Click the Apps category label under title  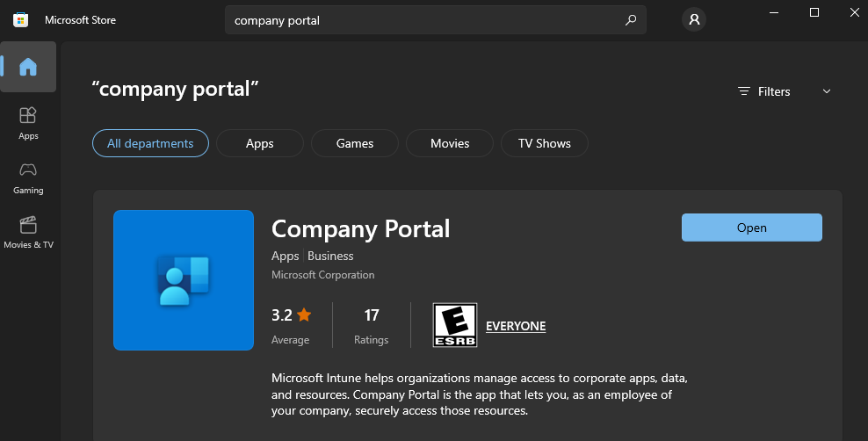click(286, 256)
